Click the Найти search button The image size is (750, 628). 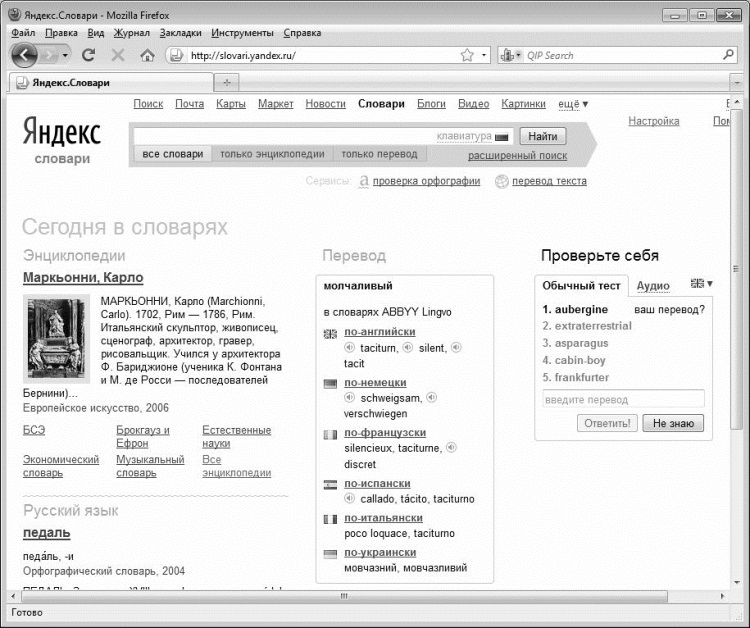point(542,136)
